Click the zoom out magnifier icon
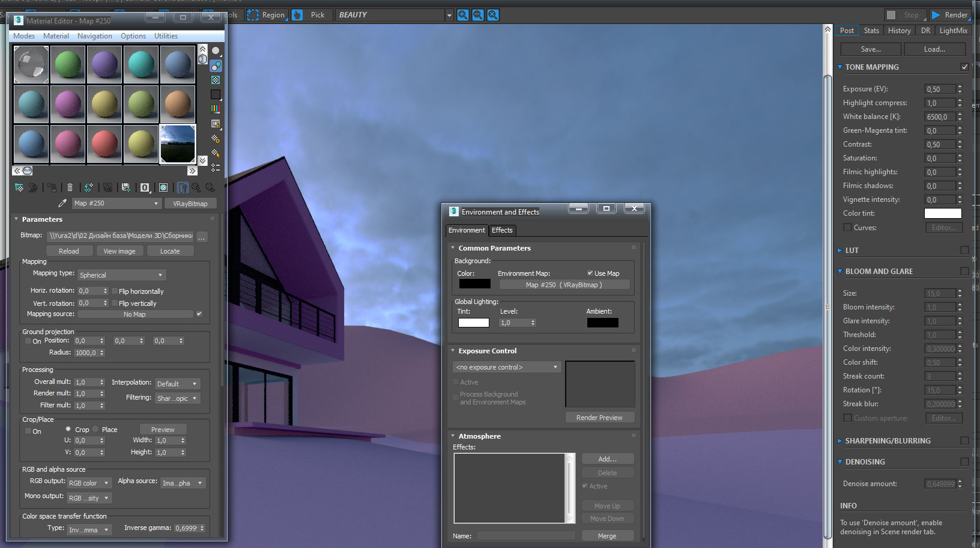 478,15
